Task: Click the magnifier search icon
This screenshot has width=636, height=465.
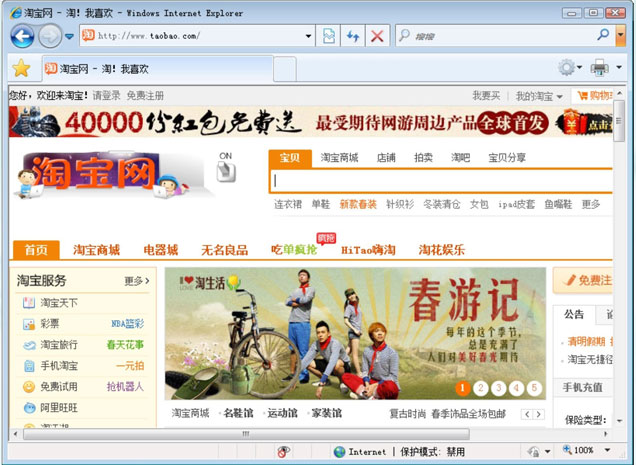Action: pyautogui.click(x=603, y=35)
